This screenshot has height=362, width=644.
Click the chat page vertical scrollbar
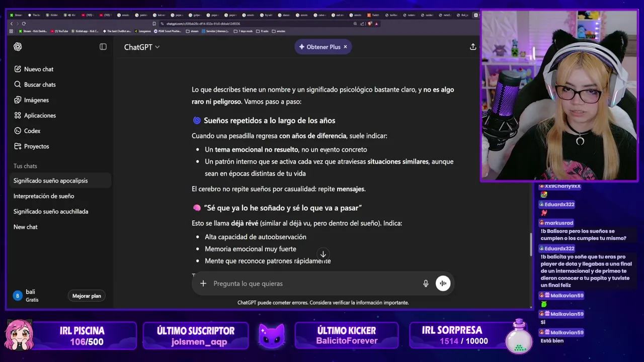(x=531, y=244)
